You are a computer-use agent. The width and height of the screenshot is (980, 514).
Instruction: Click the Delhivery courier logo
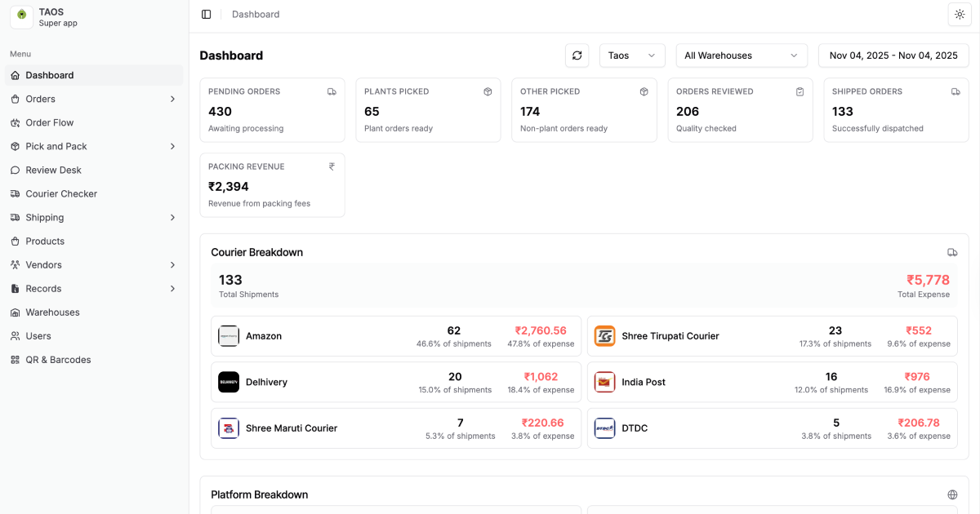tap(229, 382)
